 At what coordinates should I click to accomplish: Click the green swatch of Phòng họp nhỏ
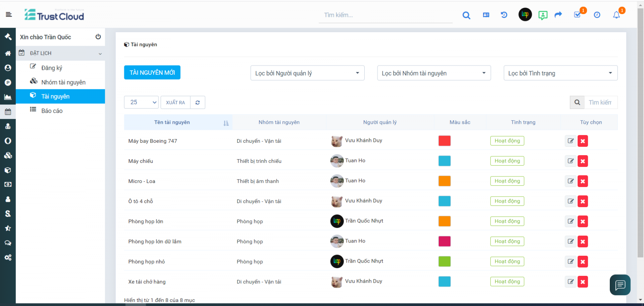tap(444, 261)
